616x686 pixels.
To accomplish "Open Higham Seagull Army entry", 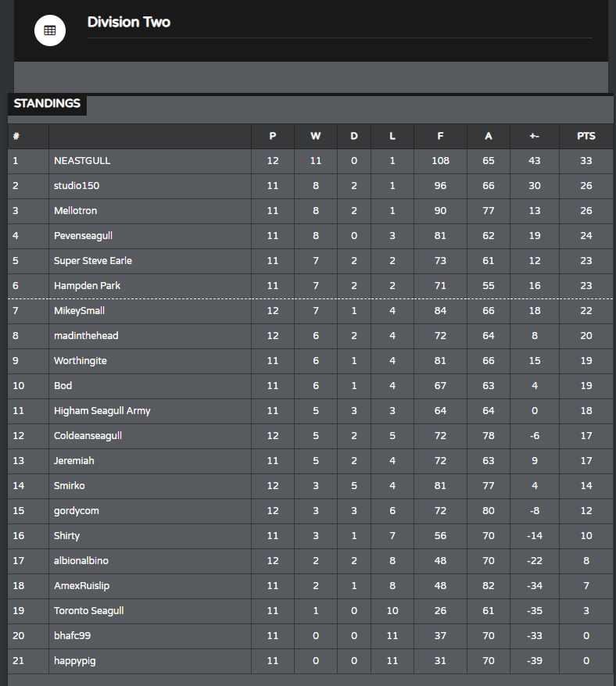I will point(102,411).
